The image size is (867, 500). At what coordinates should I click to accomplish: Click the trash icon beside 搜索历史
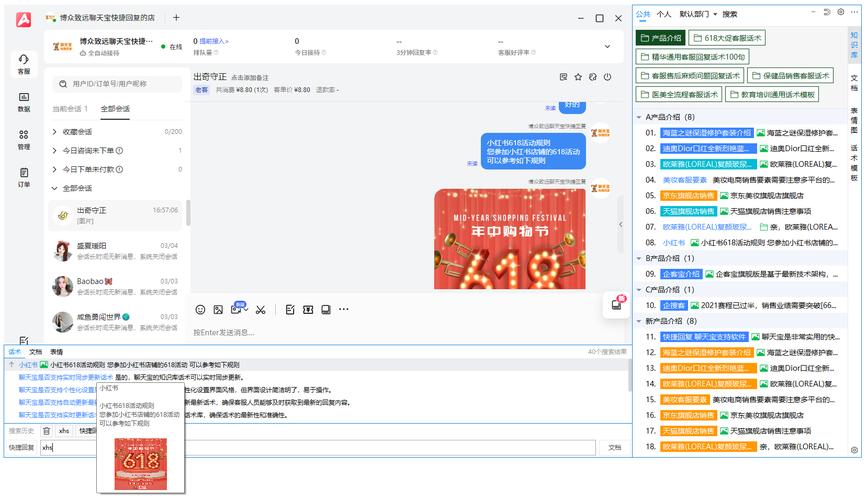tap(46, 431)
